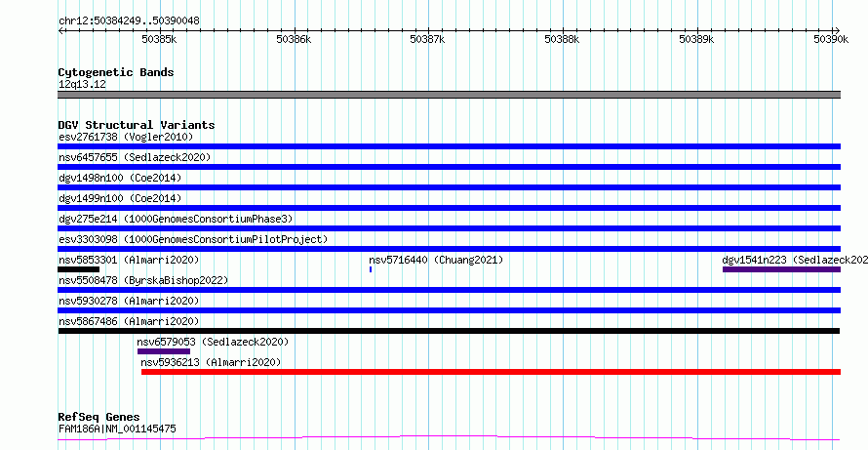Select the 12q13.12 band label
868x450 pixels.
point(82,85)
